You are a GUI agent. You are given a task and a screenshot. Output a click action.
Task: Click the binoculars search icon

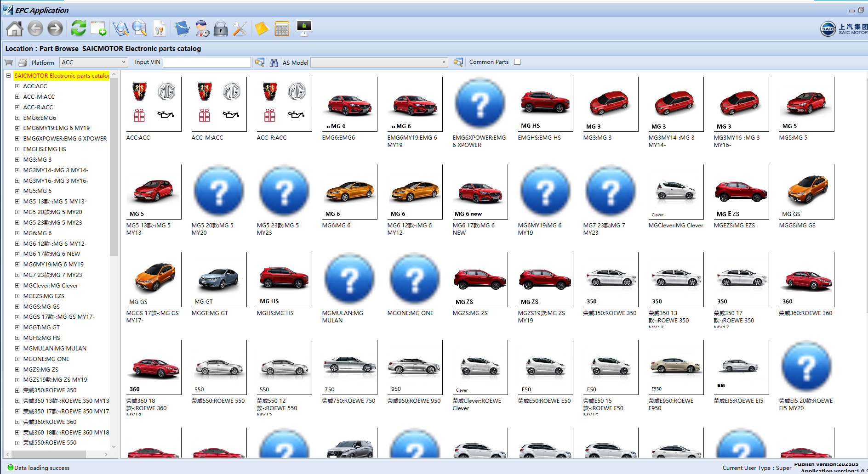274,62
